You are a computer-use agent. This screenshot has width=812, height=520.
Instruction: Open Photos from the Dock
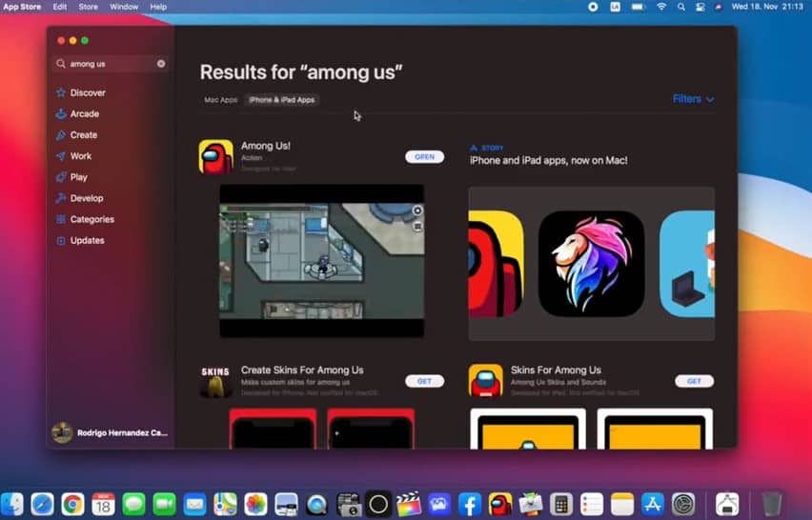(255, 504)
